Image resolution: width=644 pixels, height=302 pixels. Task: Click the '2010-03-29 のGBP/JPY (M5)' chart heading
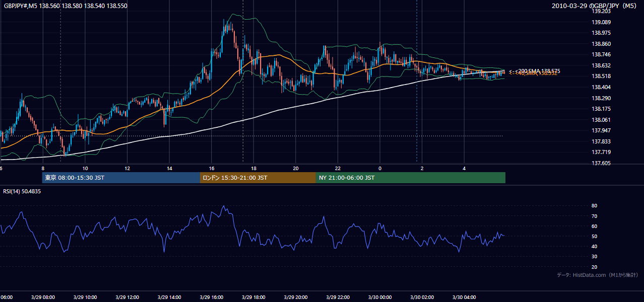click(x=595, y=6)
